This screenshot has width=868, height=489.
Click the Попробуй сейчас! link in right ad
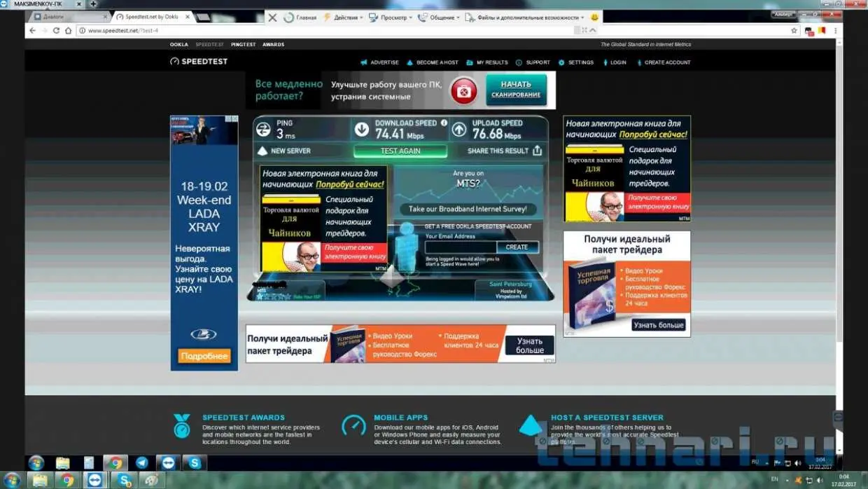pos(653,134)
